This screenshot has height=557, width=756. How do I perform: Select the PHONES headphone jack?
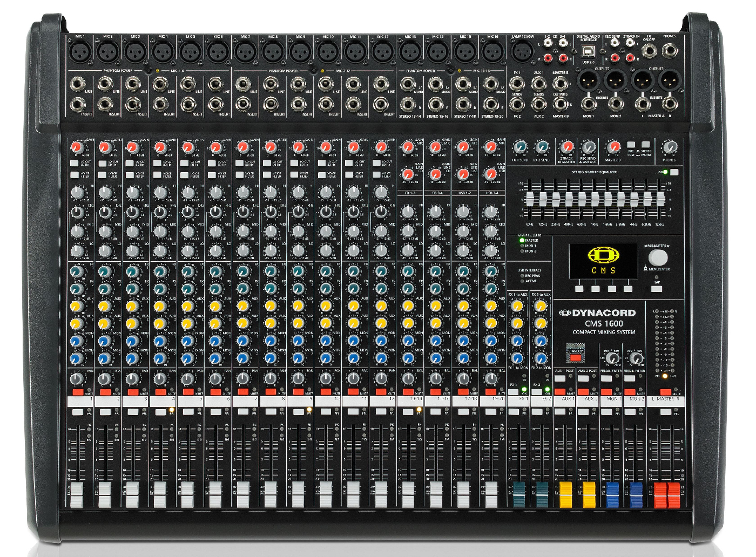(670, 51)
